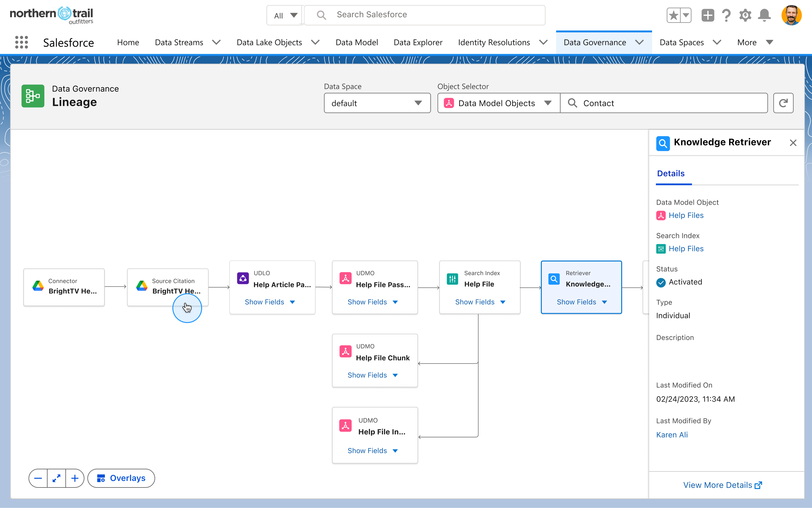Open Help Files Search Index link
This screenshot has height=508, width=812.
[686, 249]
